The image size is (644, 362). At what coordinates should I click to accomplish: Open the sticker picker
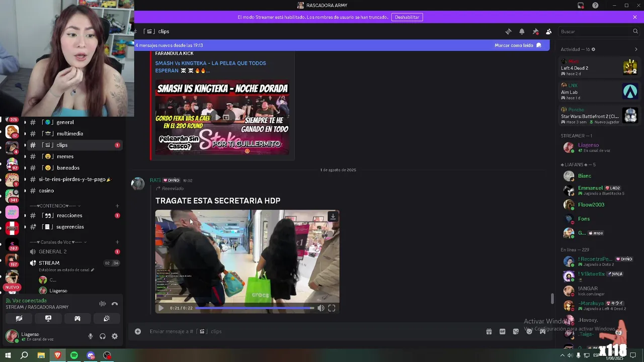tap(516, 331)
